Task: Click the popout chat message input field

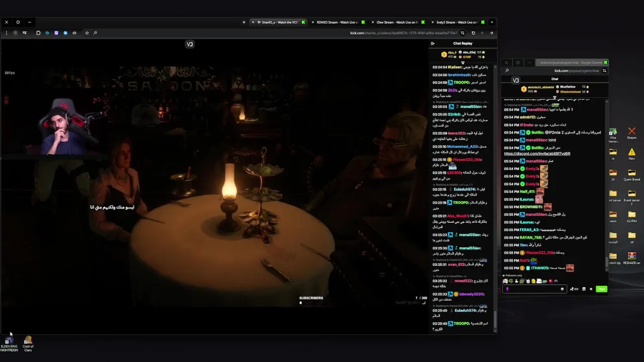Action: click(534, 289)
